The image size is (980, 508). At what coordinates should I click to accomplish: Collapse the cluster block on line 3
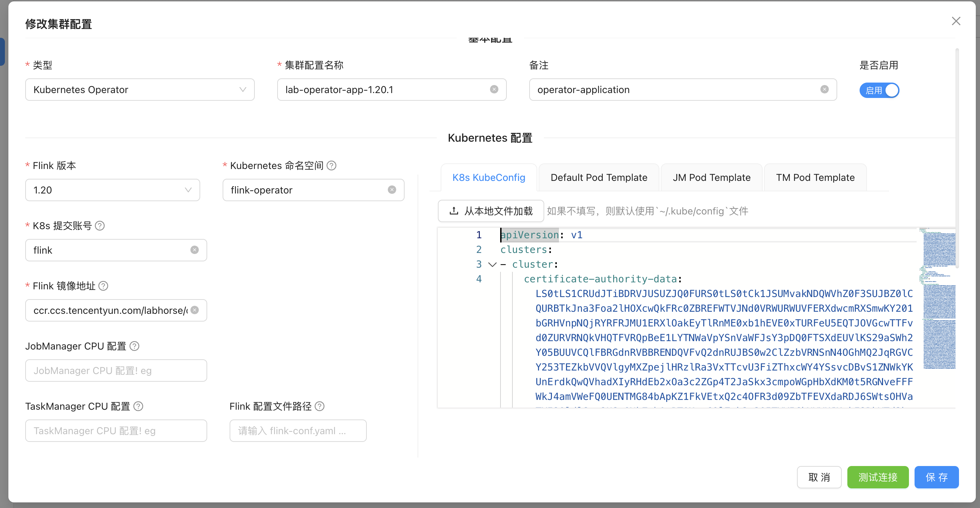tap(492, 264)
